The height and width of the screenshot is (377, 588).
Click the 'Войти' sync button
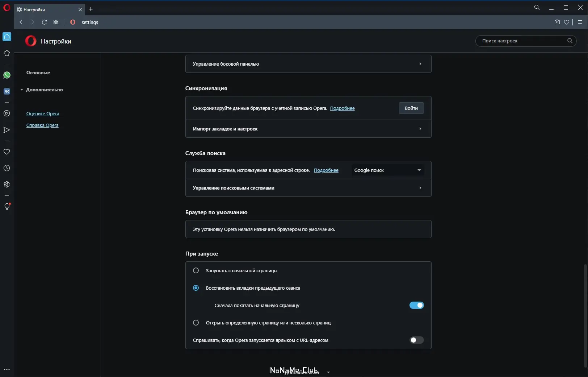point(411,108)
